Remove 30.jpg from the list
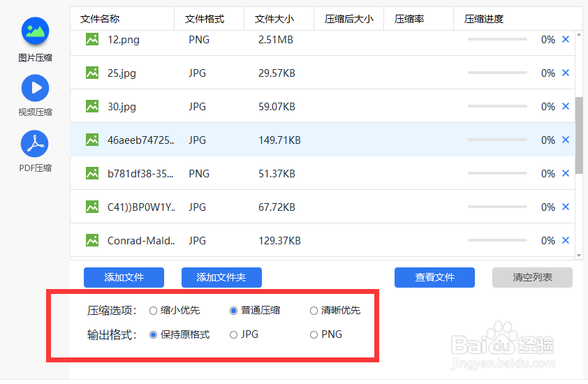 coord(566,106)
